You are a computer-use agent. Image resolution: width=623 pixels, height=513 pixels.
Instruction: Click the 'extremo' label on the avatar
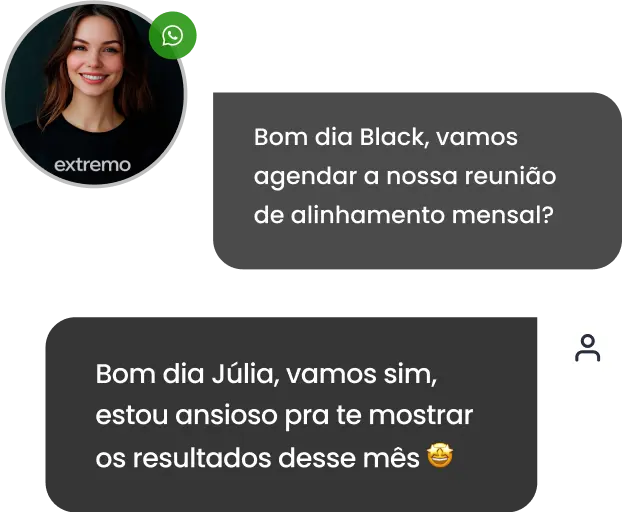(x=92, y=165)
